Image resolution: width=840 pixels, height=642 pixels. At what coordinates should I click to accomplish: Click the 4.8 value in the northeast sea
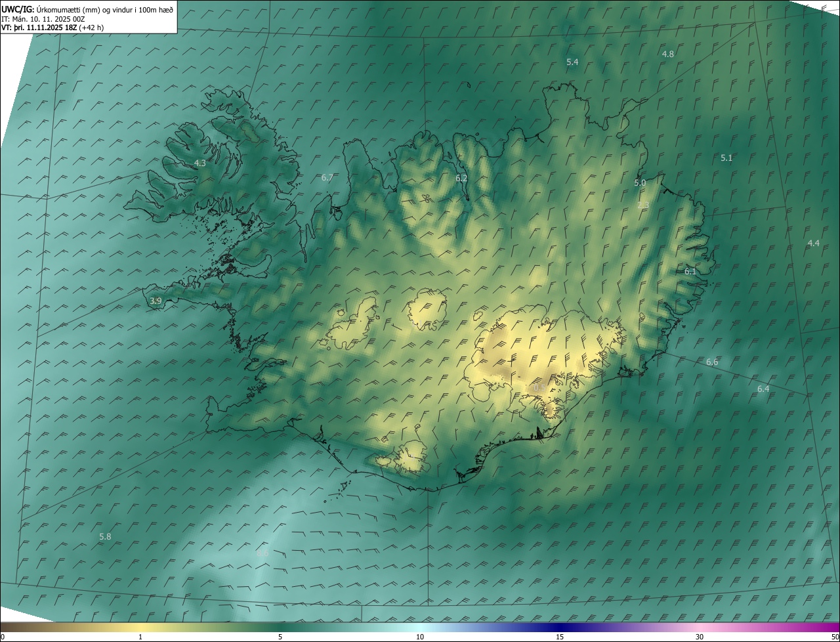click(667, 54)
